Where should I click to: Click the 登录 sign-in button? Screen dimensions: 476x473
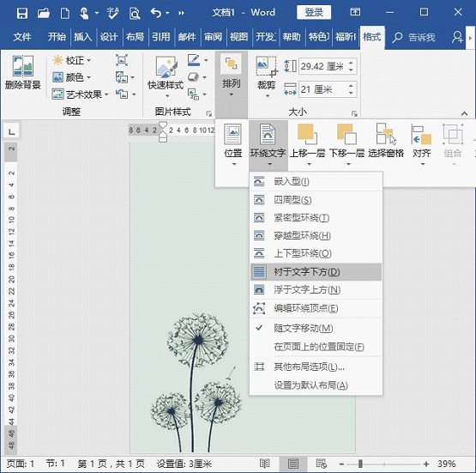point(314,13)
